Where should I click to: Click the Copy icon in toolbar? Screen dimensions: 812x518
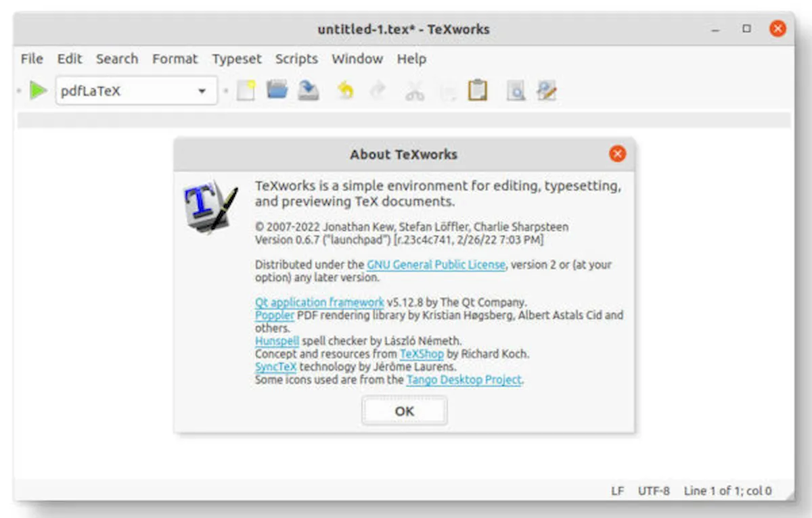(x=447, y=91)
